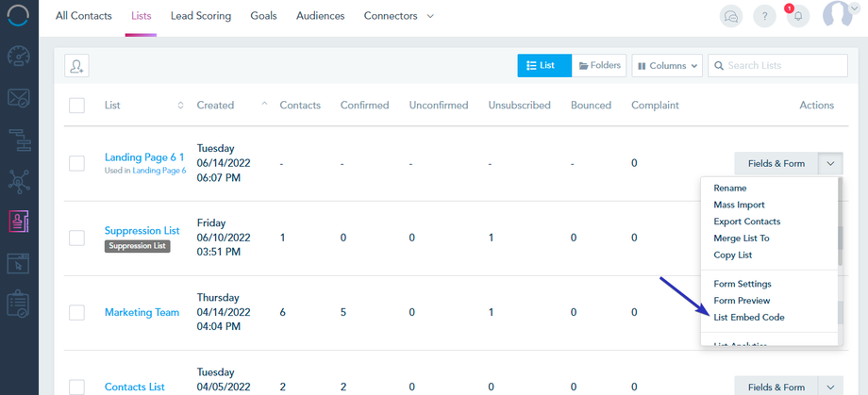The image size is (868, 395).
Task: Expand the Connectors menu
Action: click(399, 16)
